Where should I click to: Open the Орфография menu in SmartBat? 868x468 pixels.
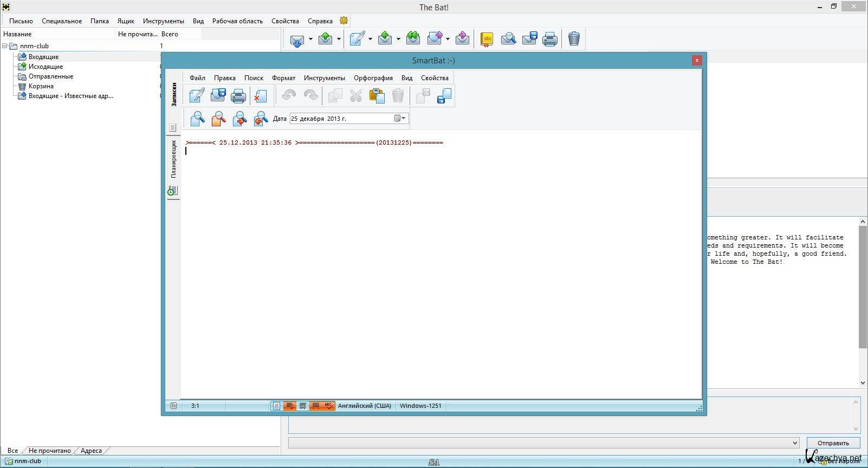373,78
